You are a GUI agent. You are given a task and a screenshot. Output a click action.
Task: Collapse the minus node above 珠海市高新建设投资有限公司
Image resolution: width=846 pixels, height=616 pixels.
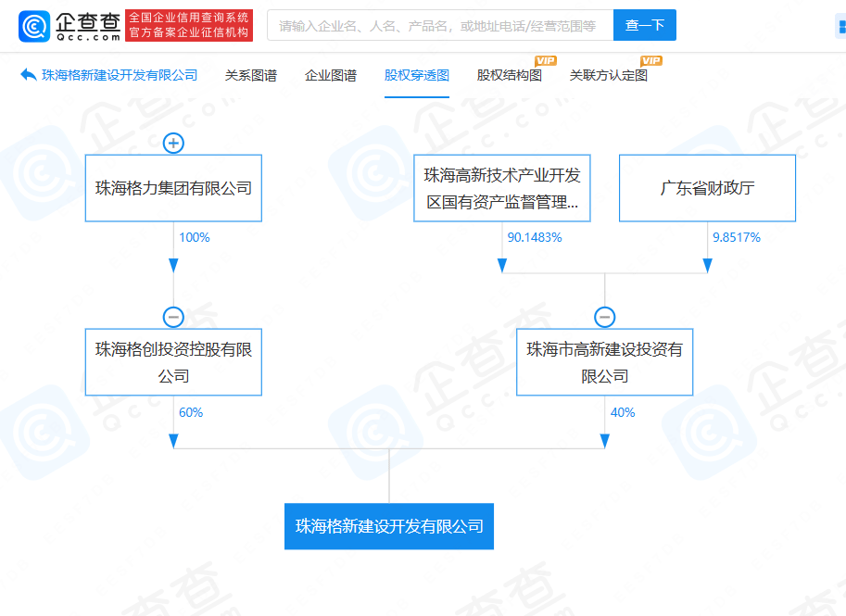604,317
